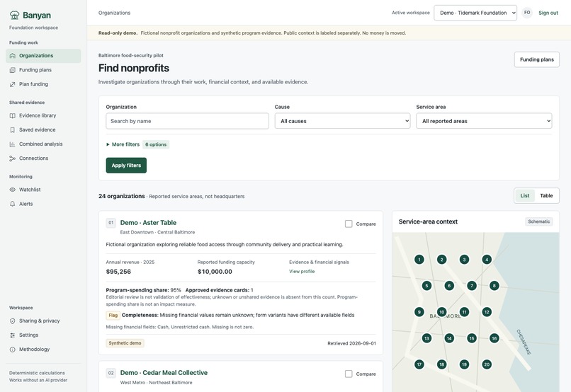Open the Active workspace dropdown
This screenshot has height=392, width=571.
[475, 13]
